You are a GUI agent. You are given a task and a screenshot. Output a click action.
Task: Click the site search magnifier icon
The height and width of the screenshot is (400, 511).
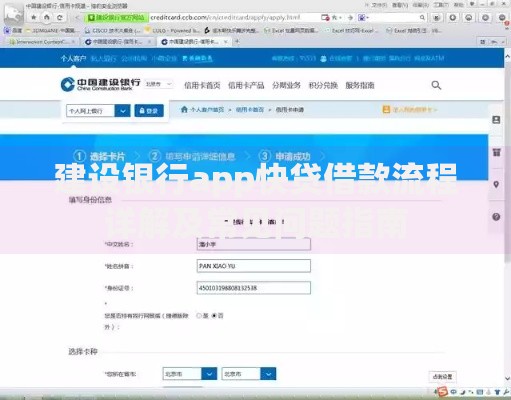[x=436, y=85]
